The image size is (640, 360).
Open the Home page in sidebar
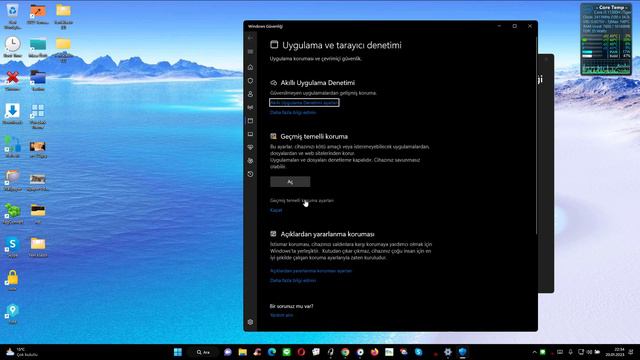(x=251, y=67)
